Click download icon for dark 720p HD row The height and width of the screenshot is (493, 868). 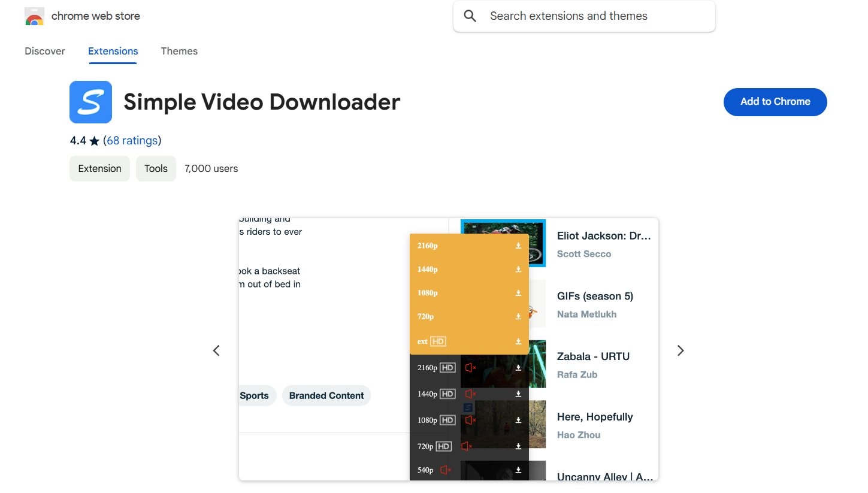pos(518,446)
